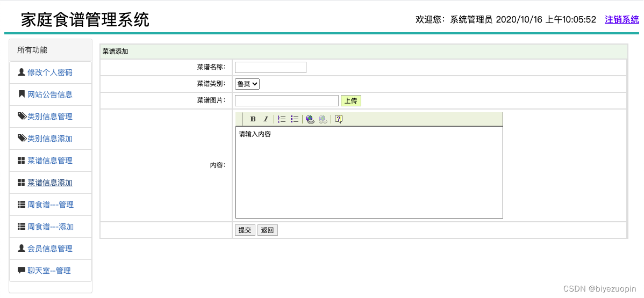Image resolution: width=644 pixels, height=298 pixels.
Task: Open the 菜谱类别 dropdown showing 鲁菜
Action: 247,84
